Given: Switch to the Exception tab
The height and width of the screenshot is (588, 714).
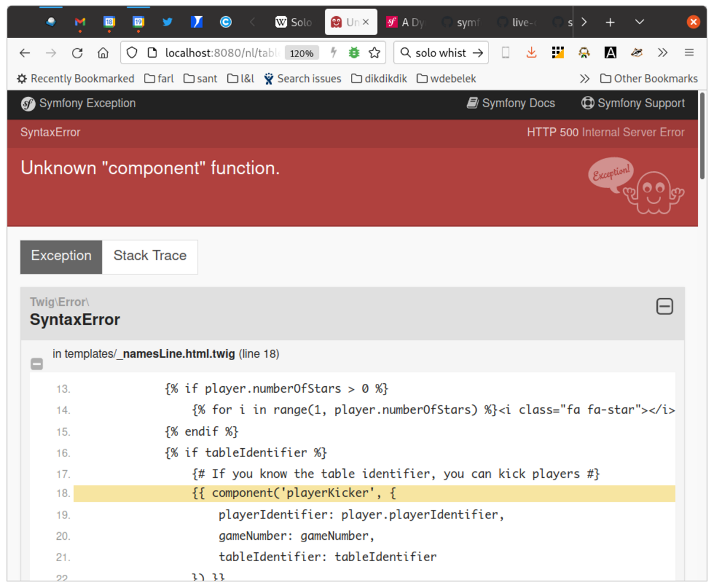Looking at the screenshot, I should pos(61,257).
